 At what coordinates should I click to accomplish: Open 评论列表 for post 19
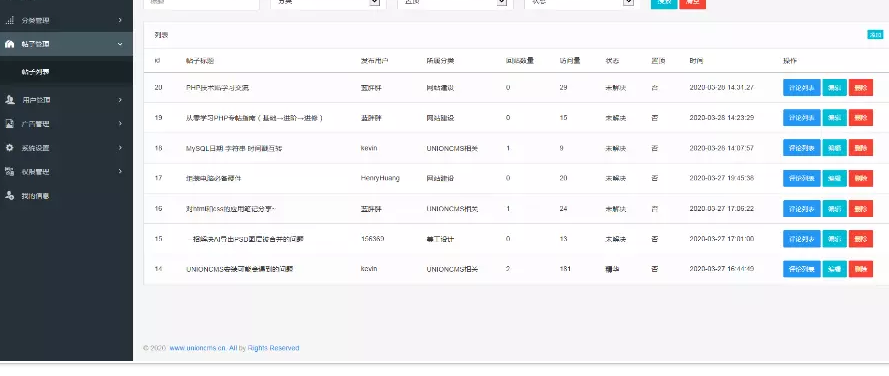[801, 117]
